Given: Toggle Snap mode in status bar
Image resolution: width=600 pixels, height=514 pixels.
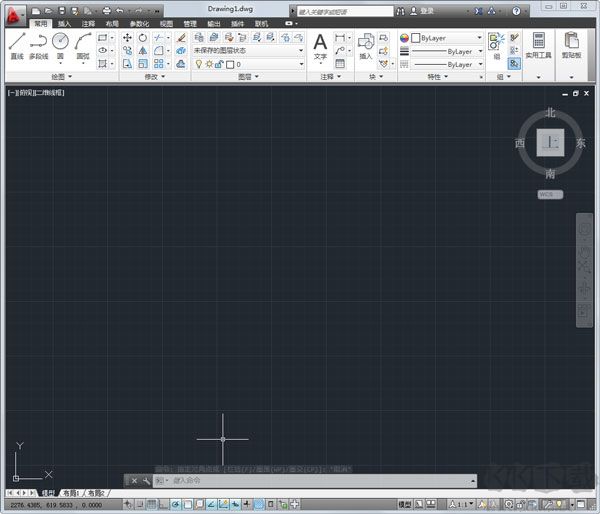Looking at the screenshot, I should click(140, 504).
